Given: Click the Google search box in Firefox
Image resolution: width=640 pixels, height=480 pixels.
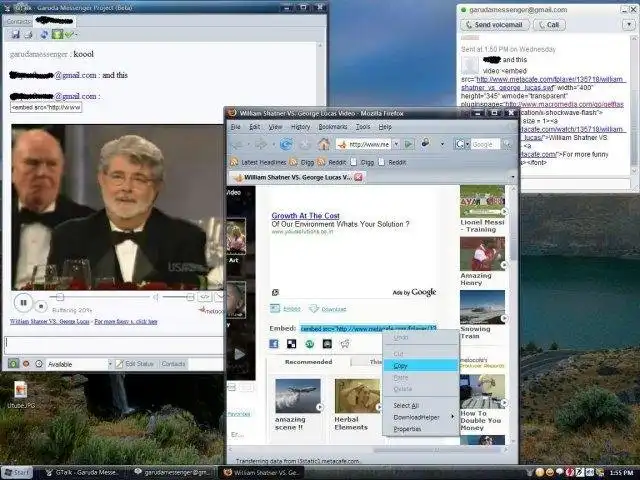Looking at the screenshot, I should pos(485,144).
